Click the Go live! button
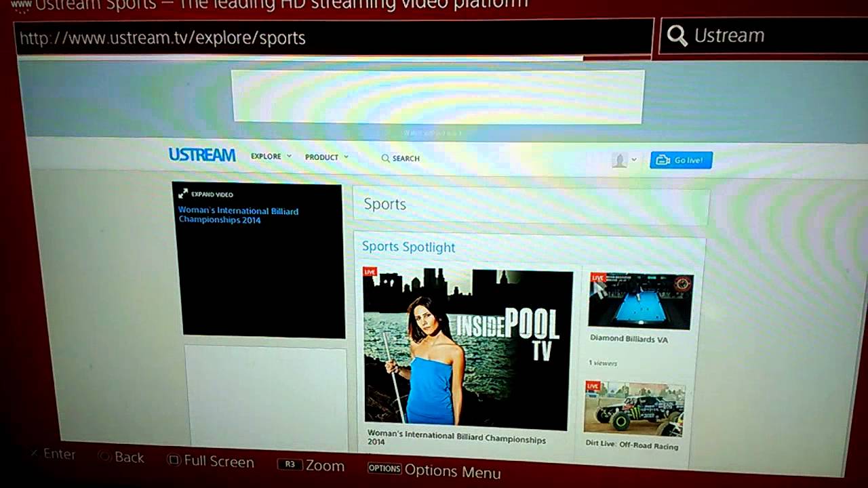 pyautogui.click(x=681, y=160)
